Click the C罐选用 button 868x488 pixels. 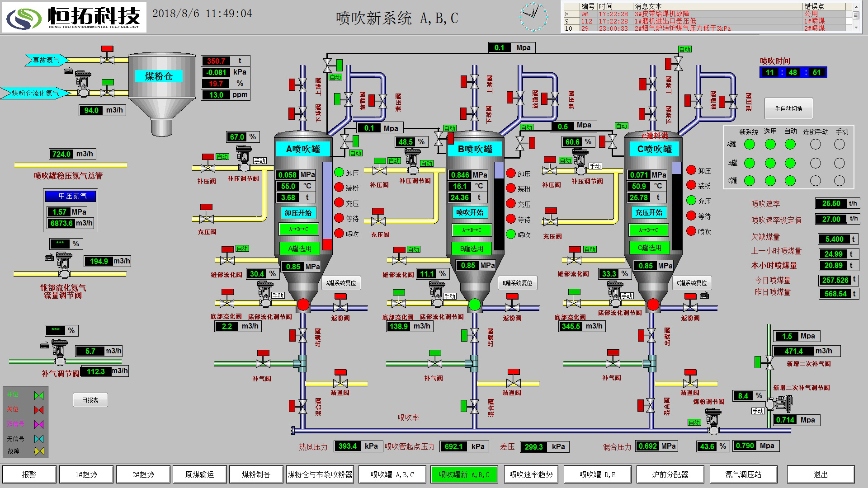tap(649, 248)
